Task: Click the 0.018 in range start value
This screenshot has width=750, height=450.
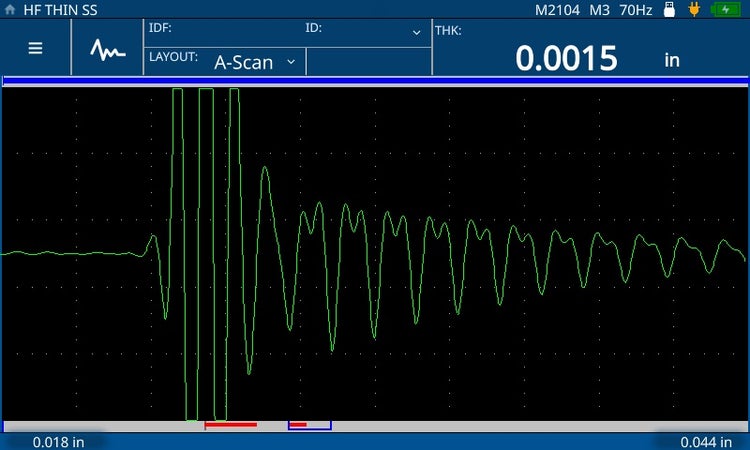Action: [59, 441]
